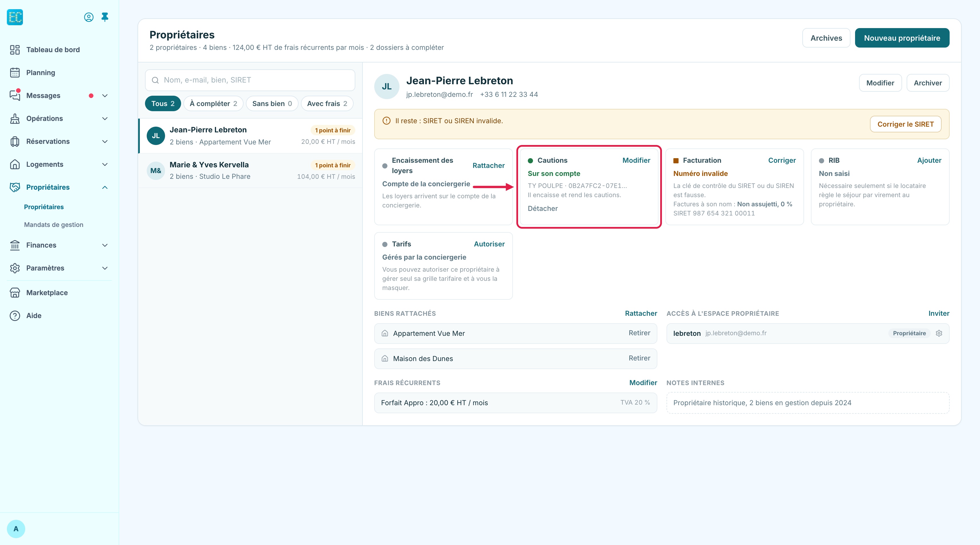Click the Propriétaires handshake icon
980x545 pixels.
15,187
